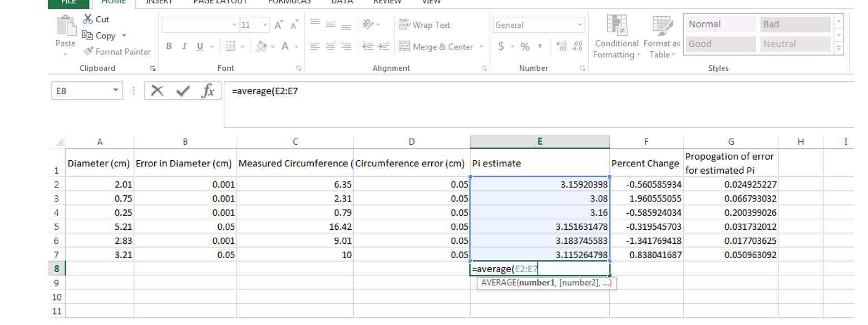
Task: Switch to the REVIEW ribbon tab
Action: pyautogui.click(x=388, y=2)
